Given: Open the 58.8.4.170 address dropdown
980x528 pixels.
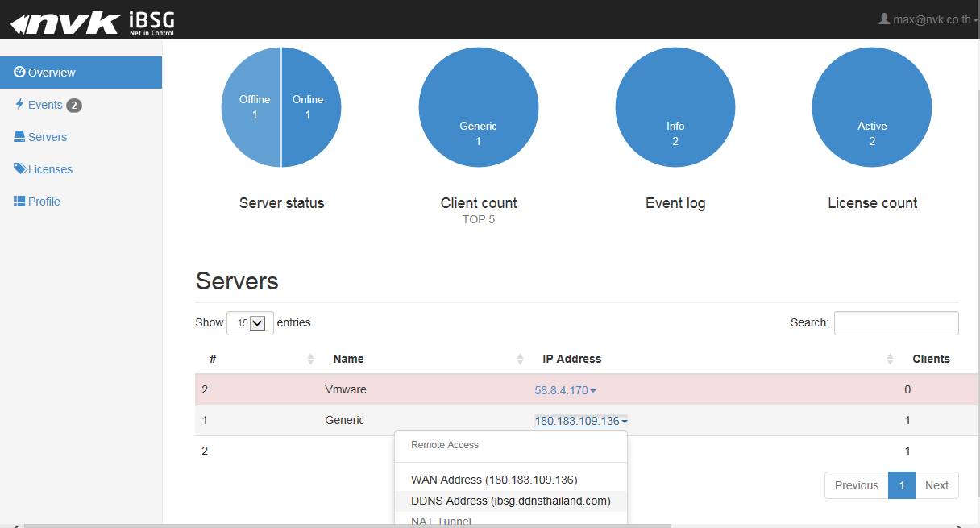Looking at the screenshot, I should [x=565, y=390].
